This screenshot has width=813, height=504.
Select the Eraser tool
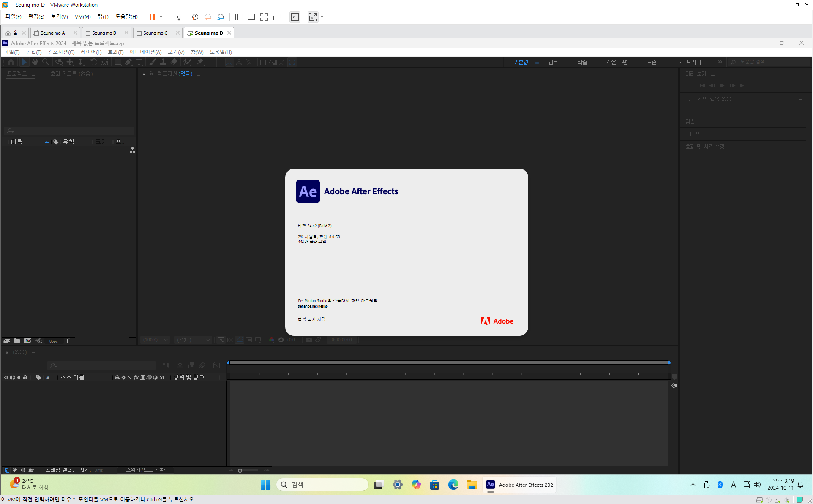click(x=174, y=62)
